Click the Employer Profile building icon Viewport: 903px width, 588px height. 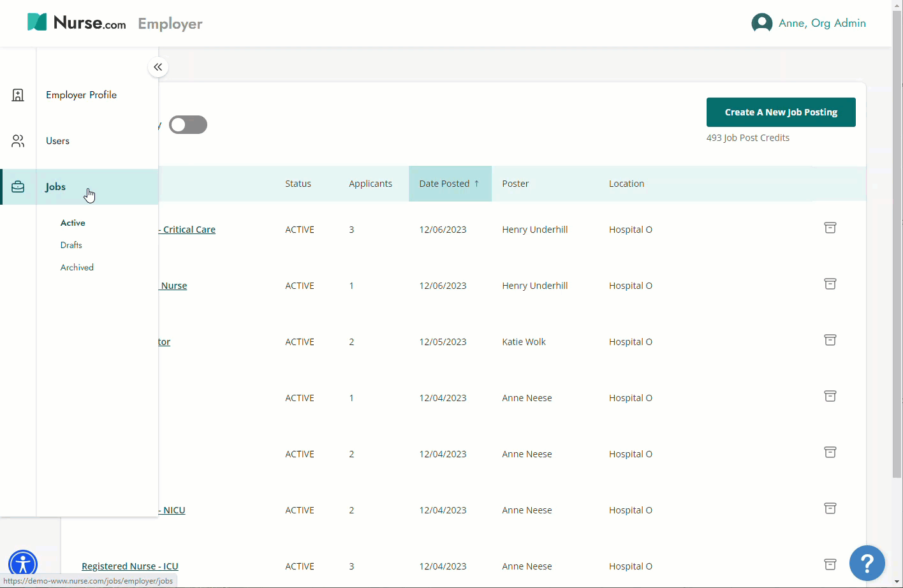(18, 95)
